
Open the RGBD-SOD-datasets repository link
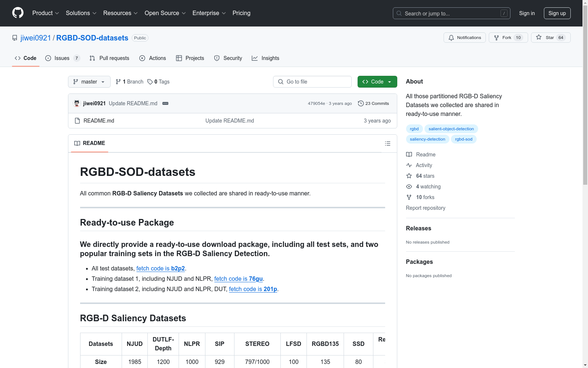(92, 38)
